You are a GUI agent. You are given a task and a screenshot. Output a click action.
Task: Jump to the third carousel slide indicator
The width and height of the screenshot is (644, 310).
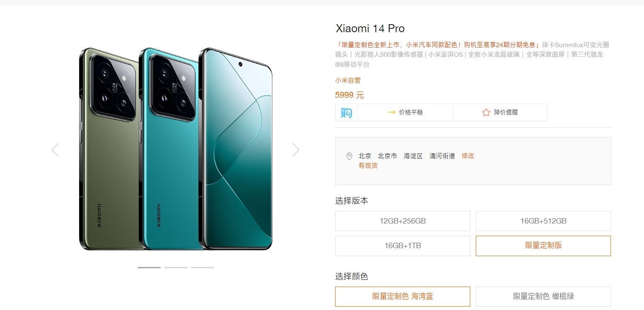click(202, 267)
